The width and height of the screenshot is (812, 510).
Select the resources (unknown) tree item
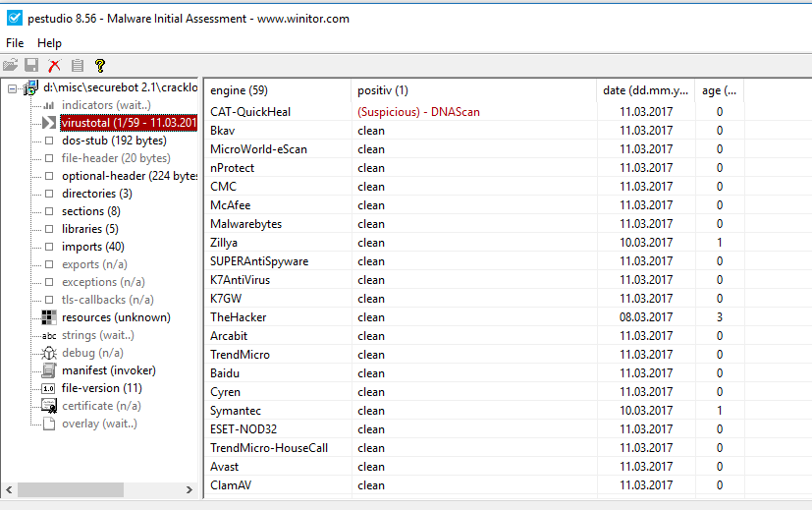(x=116, y=317)
